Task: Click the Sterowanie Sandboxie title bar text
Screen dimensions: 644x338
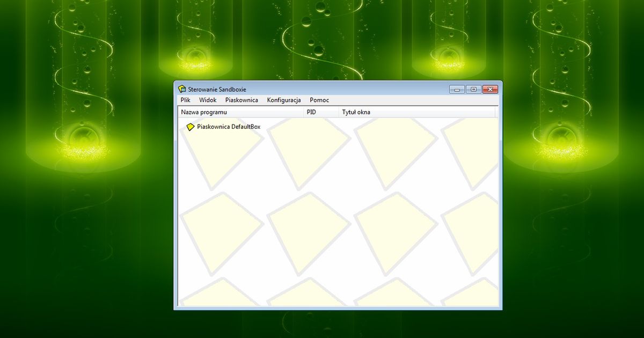Action: tap(217, 89)
